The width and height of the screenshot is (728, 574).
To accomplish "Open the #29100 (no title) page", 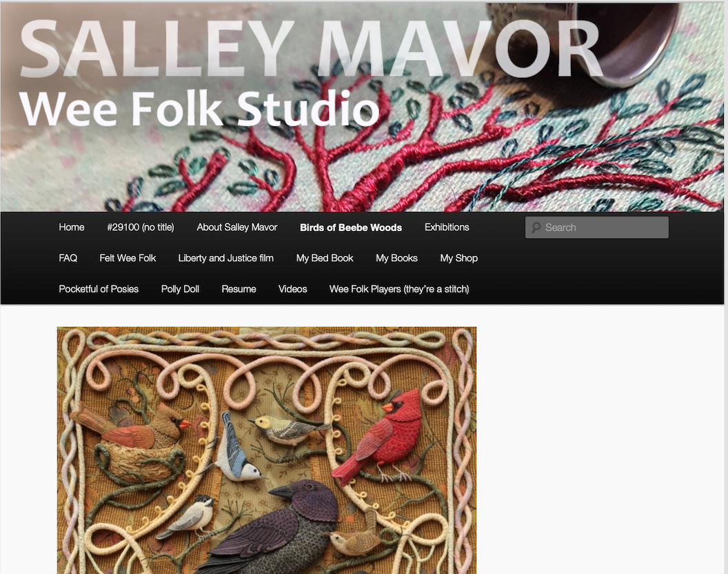I will (140, 227).
